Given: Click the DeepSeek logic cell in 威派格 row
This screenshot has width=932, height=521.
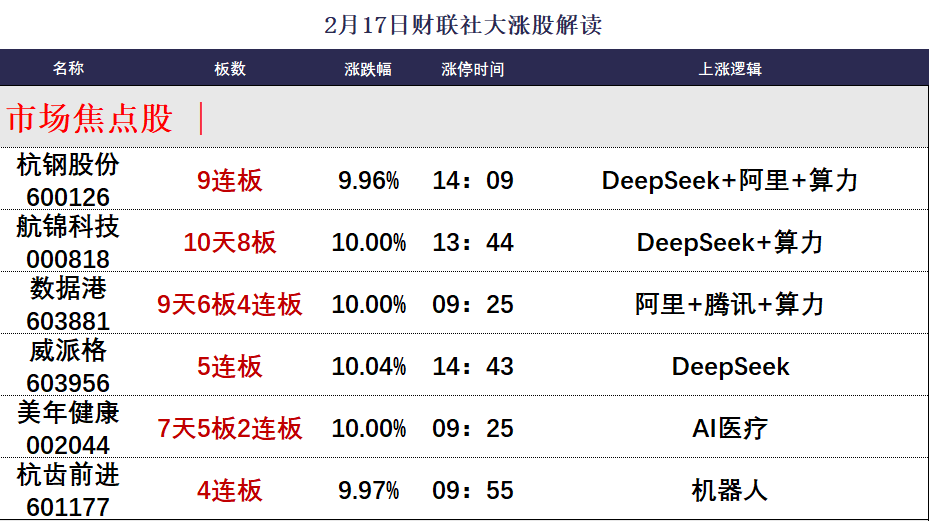Looking at the screenshot, I should (731, 367).
